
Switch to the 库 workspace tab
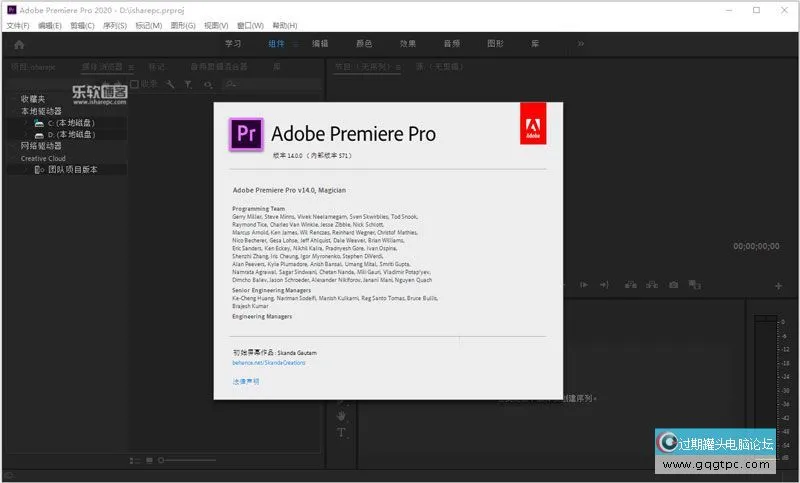tap(535, 44)
